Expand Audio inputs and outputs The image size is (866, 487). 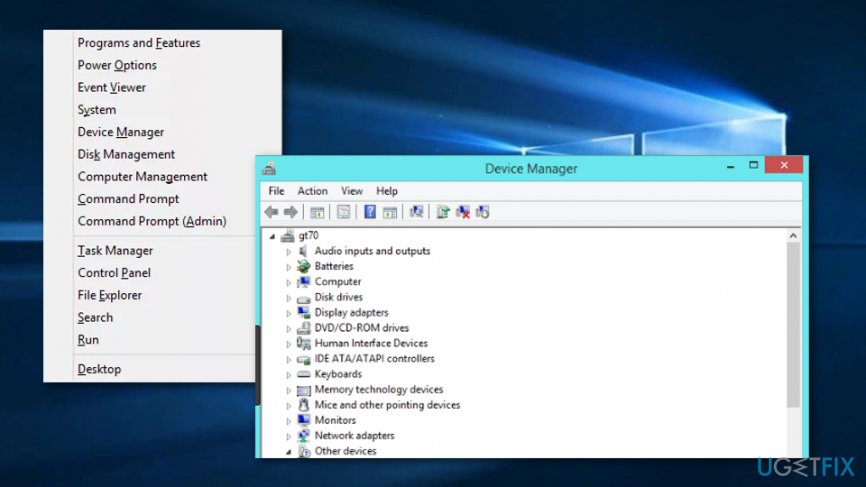point(288,252)
